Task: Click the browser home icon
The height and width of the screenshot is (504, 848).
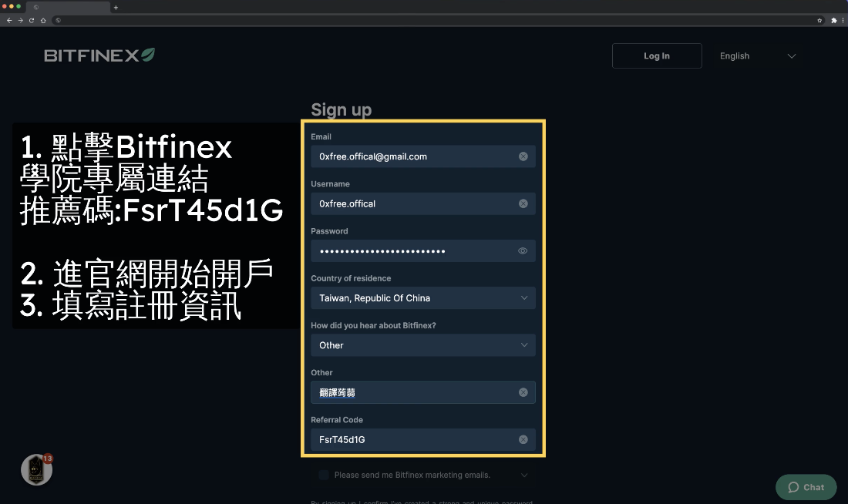Action: pyautogui.click(x=43, y=21)
